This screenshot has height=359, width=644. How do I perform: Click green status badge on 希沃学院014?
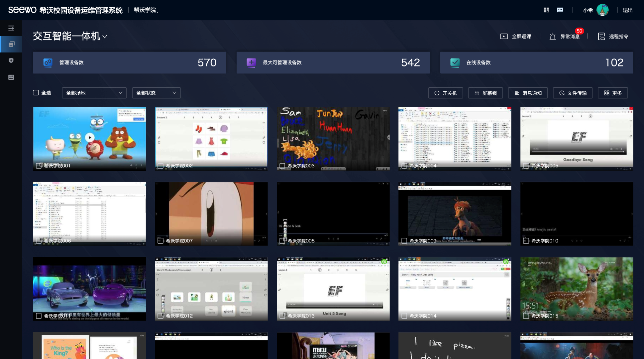(506, 262)
